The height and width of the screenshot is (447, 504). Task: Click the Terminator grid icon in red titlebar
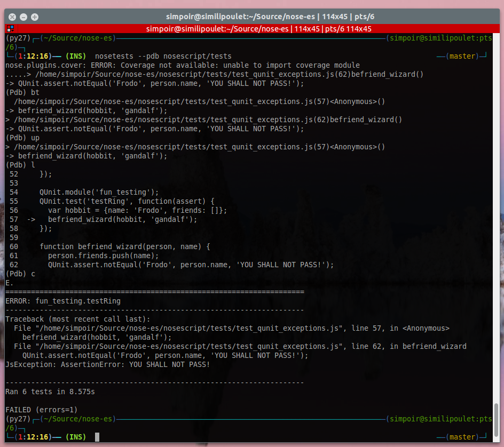(x=10, y=29)
